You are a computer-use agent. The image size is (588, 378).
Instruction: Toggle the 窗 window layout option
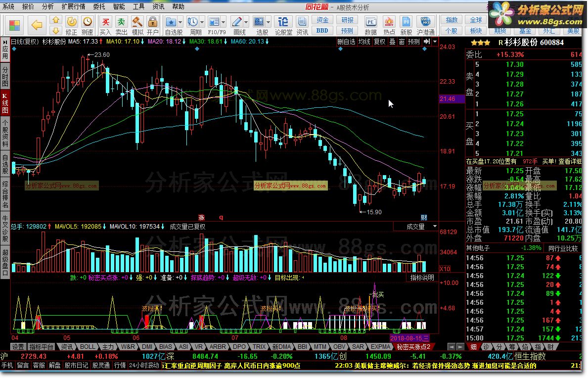402,42
